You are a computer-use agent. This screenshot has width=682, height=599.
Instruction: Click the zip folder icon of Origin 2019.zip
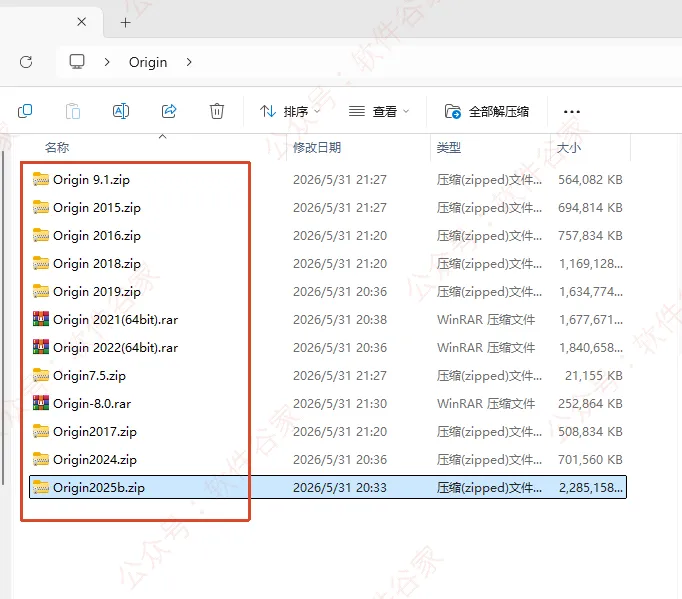point(41,291)
